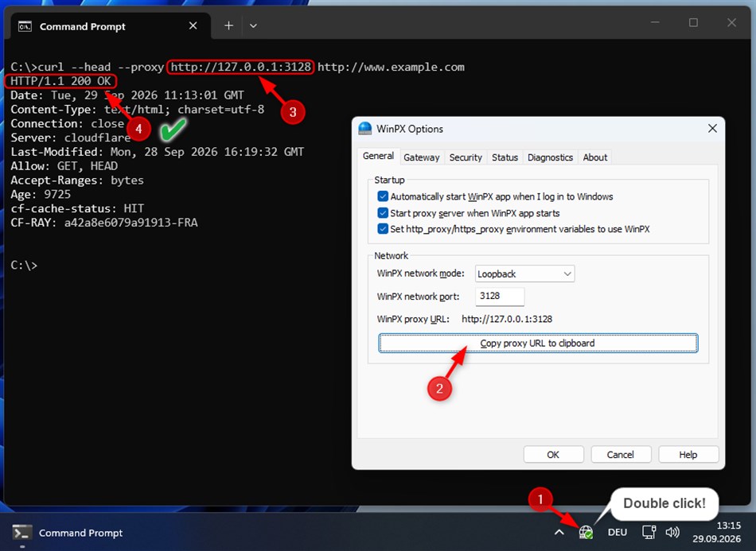Click the Command Prompt taskbar button
Viewport: 756px width, 551px height.
coord(68,533)
